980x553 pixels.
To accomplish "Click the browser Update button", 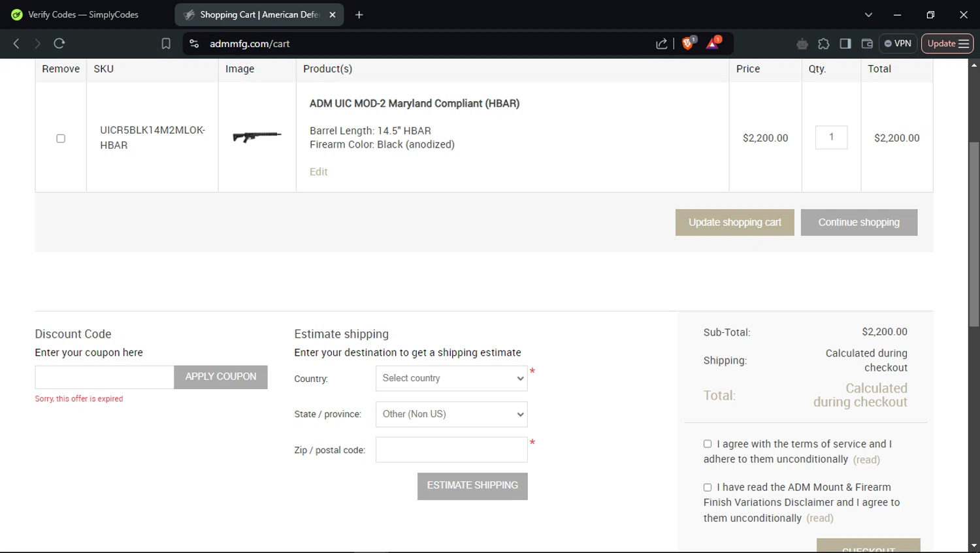I will tap(947, 44).
